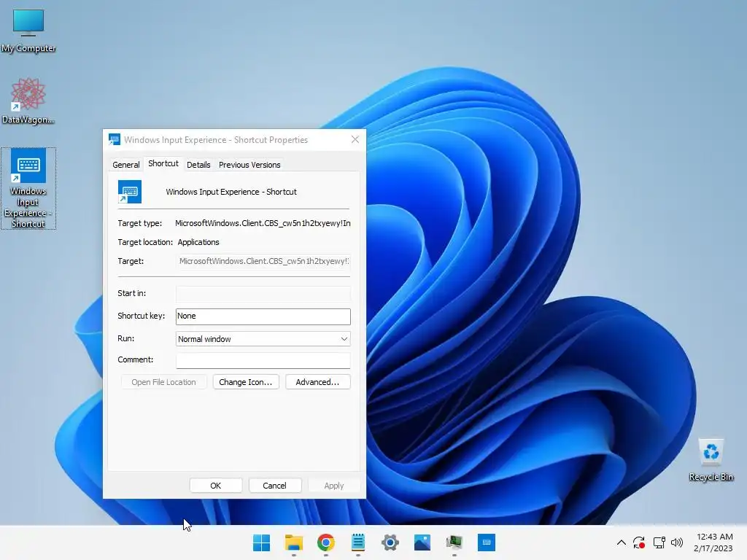
Task: Click the Target field
Action: click(263, 261)
